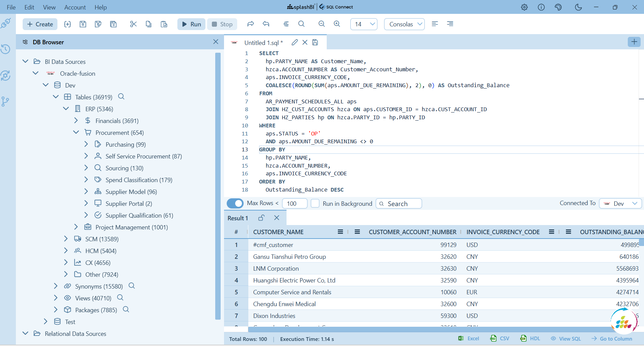
Task: Click the info circle icon in title bar
Action: 541,7
